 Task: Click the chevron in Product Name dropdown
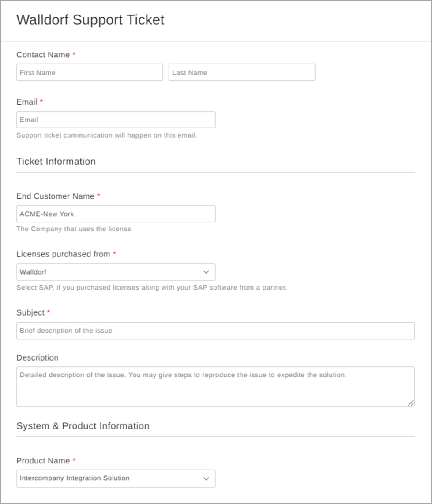coord(206,478)
